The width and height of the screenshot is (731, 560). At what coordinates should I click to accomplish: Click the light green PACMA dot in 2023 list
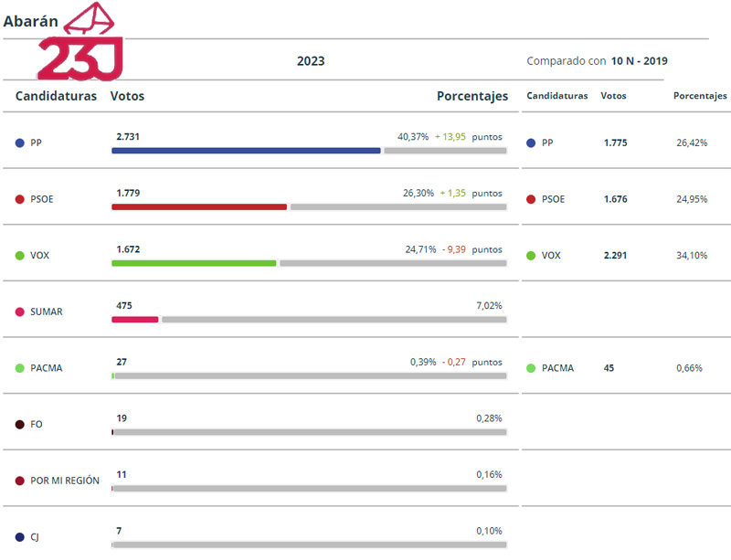click(x=20, y=368)
